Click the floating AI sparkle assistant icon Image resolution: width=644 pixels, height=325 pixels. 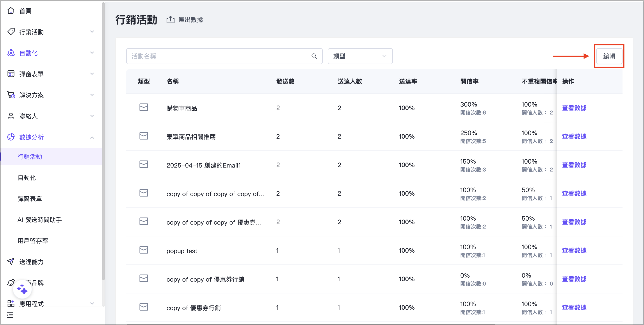[22, 289]
